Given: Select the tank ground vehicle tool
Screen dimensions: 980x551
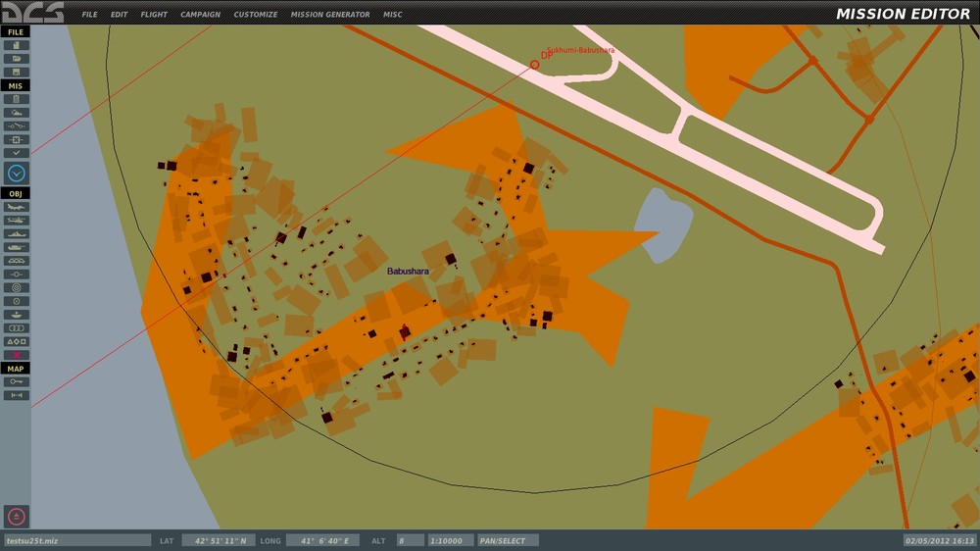Looking at the screenshot, I should click(17, 247).
